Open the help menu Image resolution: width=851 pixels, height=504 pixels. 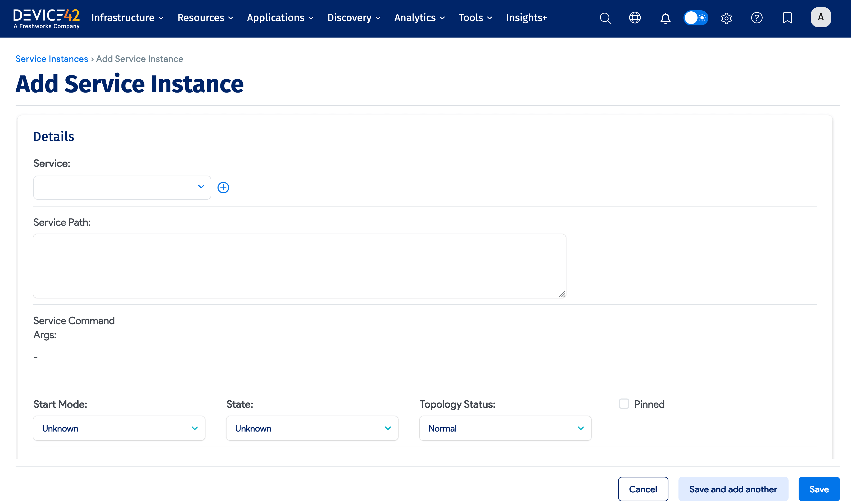pyautogui.click(x=757, y=18)
